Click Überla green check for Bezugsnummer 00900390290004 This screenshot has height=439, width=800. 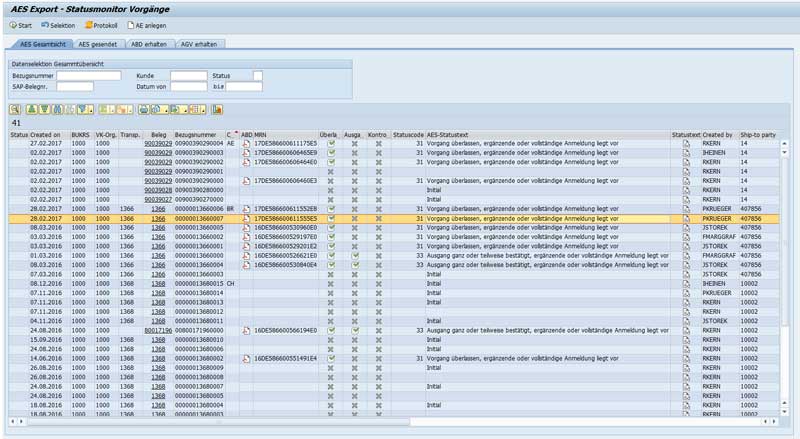pos(331,143)
